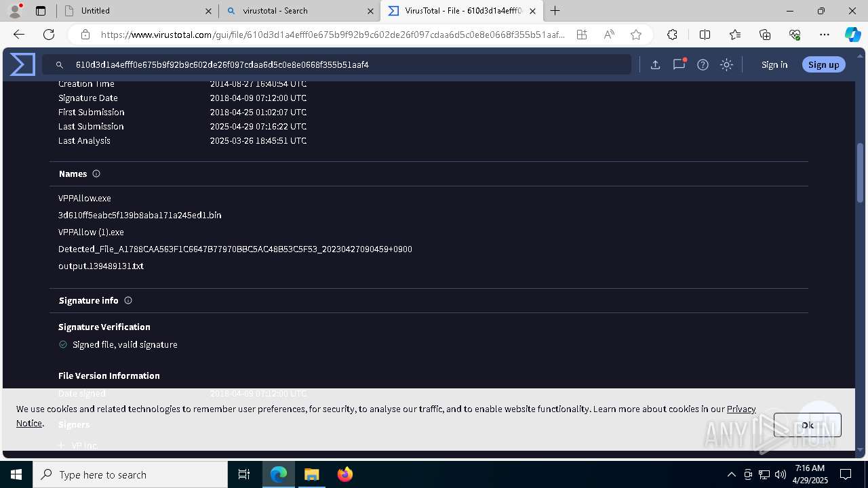Screen dimensions: 868x488
Task: Open the Windows Start menu
Action: (16, 474)
